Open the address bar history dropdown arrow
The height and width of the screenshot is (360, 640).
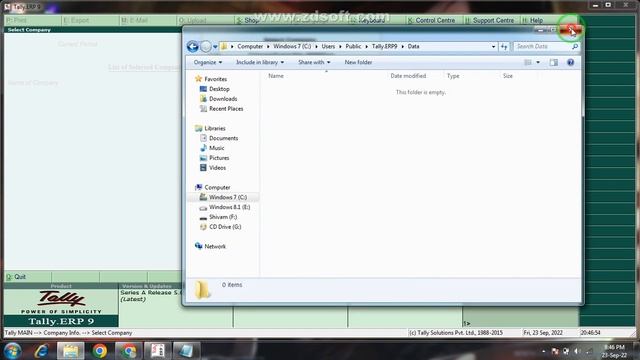pyautogui.click(x=493, y=47)
